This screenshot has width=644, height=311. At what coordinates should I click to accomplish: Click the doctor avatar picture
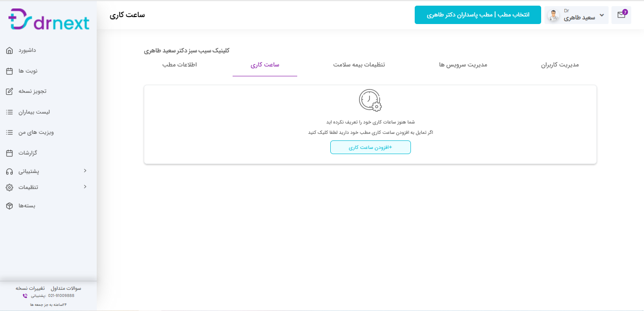coord(553,16)
